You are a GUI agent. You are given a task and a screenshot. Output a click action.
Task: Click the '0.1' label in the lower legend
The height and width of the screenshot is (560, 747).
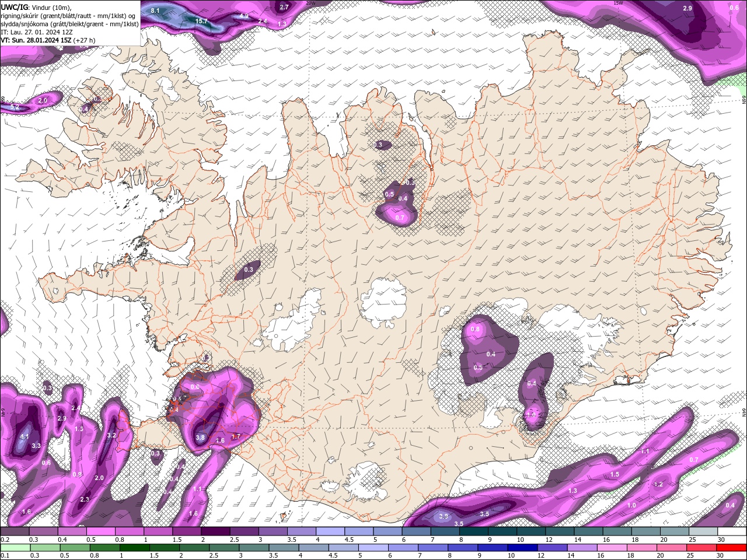pos(5,556)
